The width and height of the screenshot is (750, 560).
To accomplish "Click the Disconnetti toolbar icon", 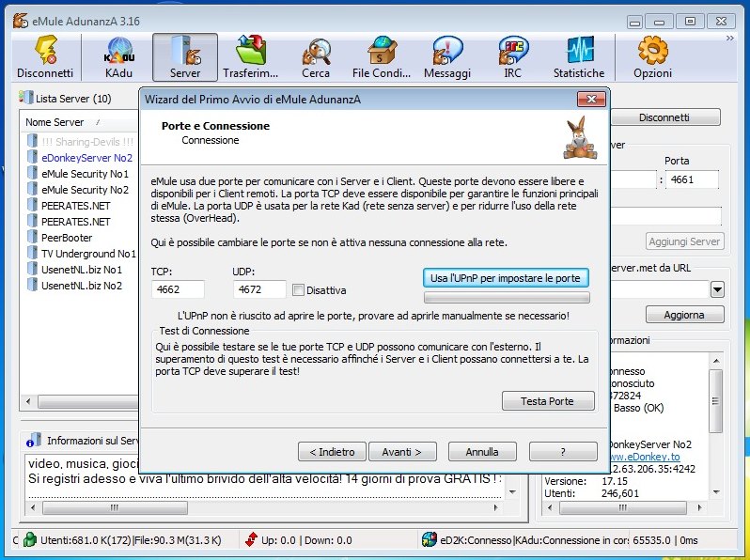I will pyautogui.click(x=45, y=57).
